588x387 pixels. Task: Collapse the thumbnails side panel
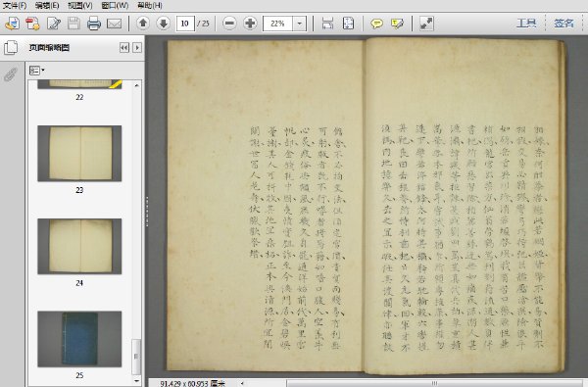pos(124,48)
